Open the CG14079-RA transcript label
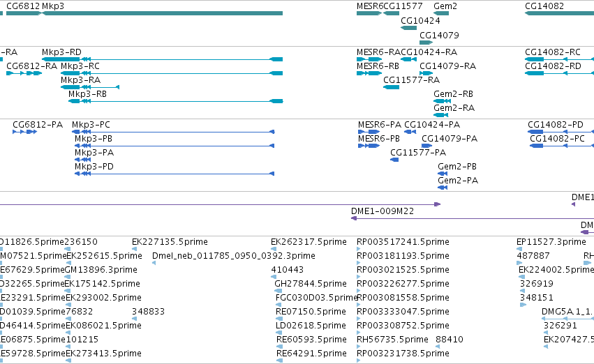 (x=448, y=66)
